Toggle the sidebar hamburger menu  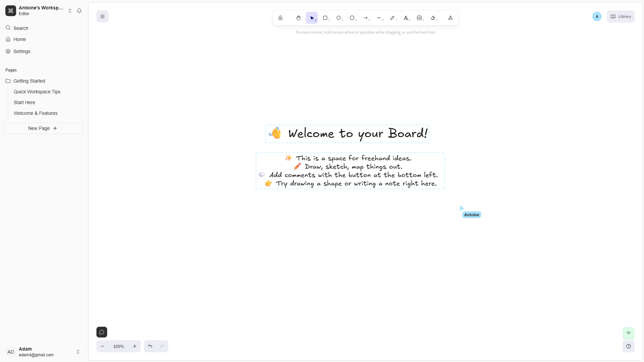pyautogui.click(x=102, y=16)
